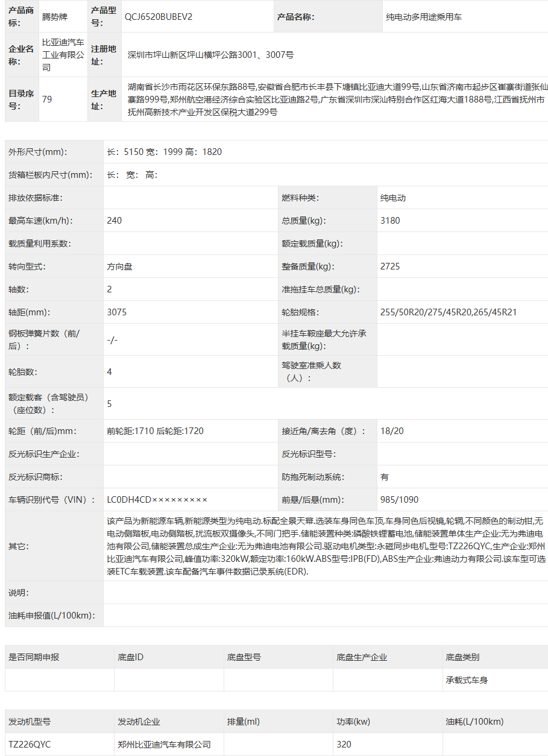Viewport: 548px width, 756px height.
Task: Click the 排放依据标准 label
Action: (x=36, y=198)
